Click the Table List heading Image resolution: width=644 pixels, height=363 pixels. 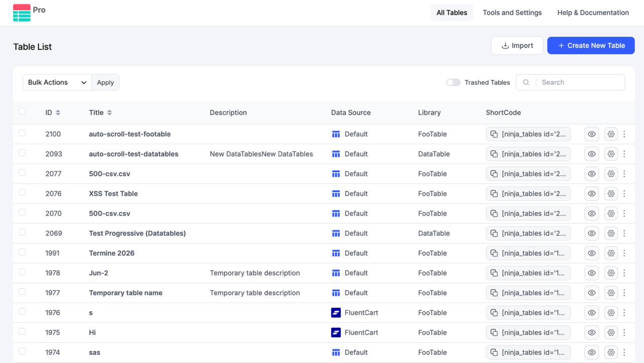click(33, 47)
